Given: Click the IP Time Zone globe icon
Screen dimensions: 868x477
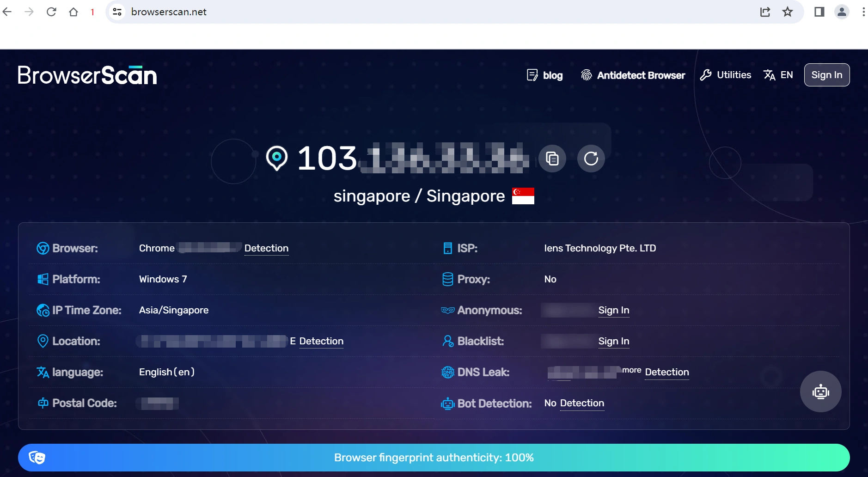Looking at the screenshot, I should (x=43, y=310).
